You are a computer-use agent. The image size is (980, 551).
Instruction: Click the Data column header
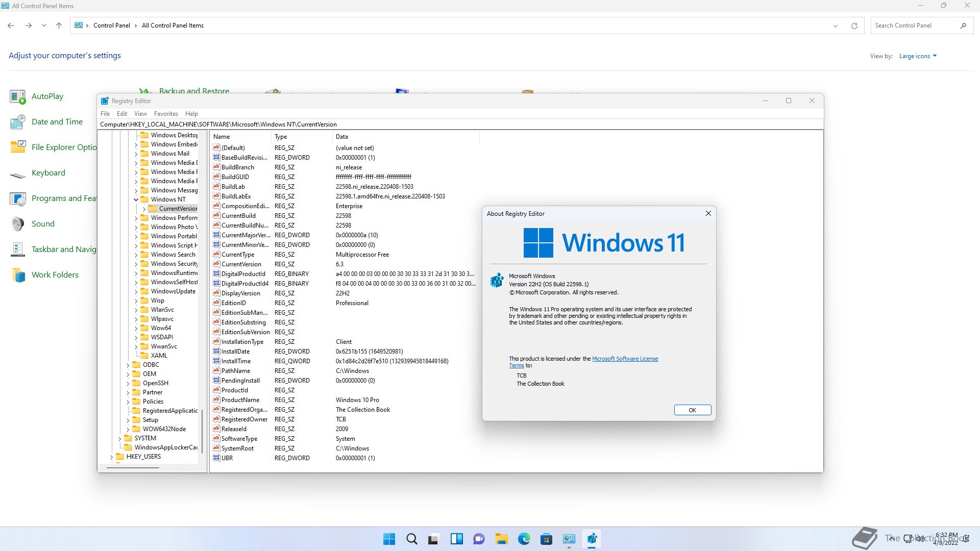[x=406, y=137]
